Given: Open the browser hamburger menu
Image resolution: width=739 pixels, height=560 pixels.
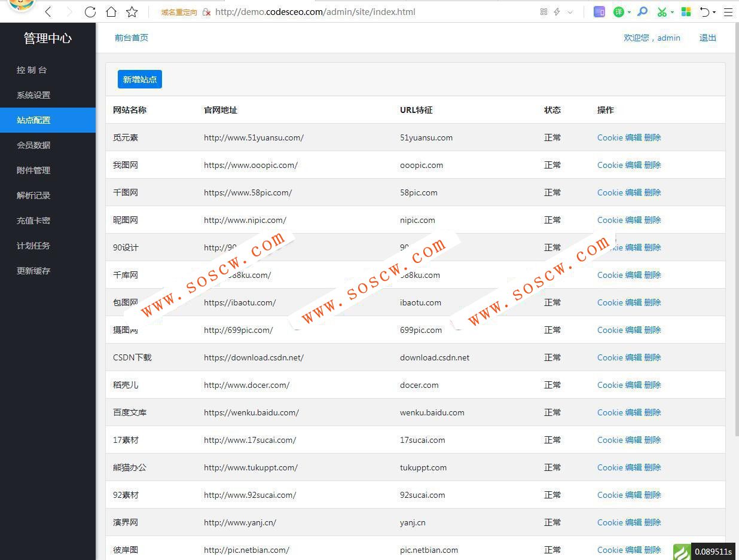Looking at the screenshot, I should [728, 12].
